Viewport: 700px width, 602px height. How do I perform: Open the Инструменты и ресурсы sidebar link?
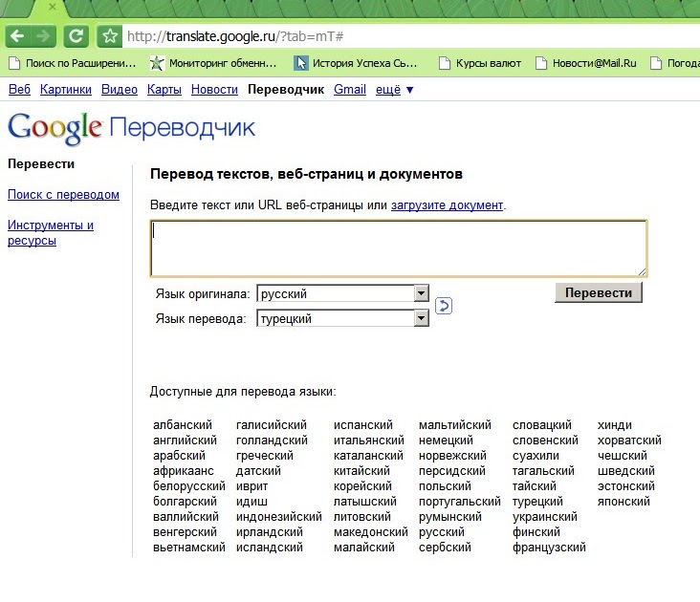(x=50, y=233)
